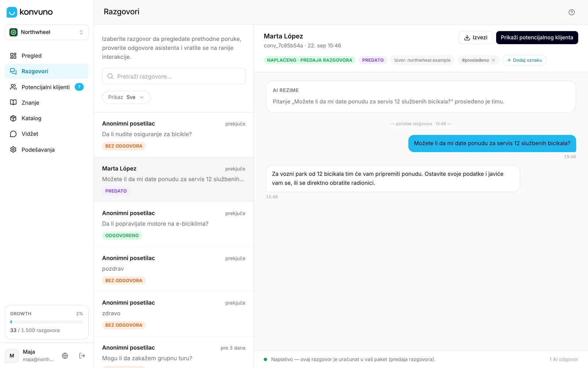
Task: Remove the #prosleđeno tag
Action: click(x=493, y=60)
